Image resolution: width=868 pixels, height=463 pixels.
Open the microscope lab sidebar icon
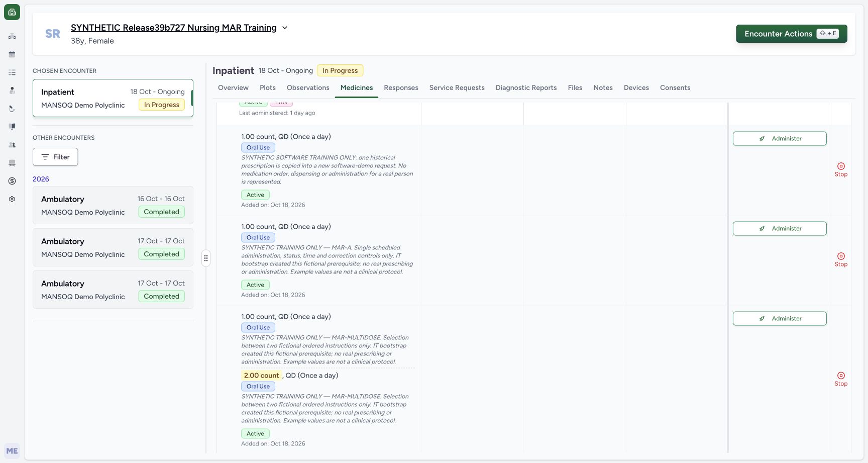pos(12,109)
